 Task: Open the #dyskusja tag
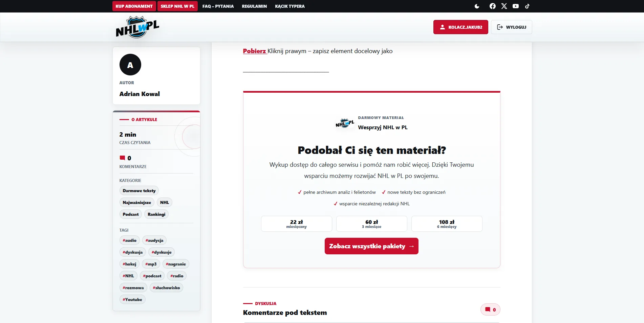(133, 252)
